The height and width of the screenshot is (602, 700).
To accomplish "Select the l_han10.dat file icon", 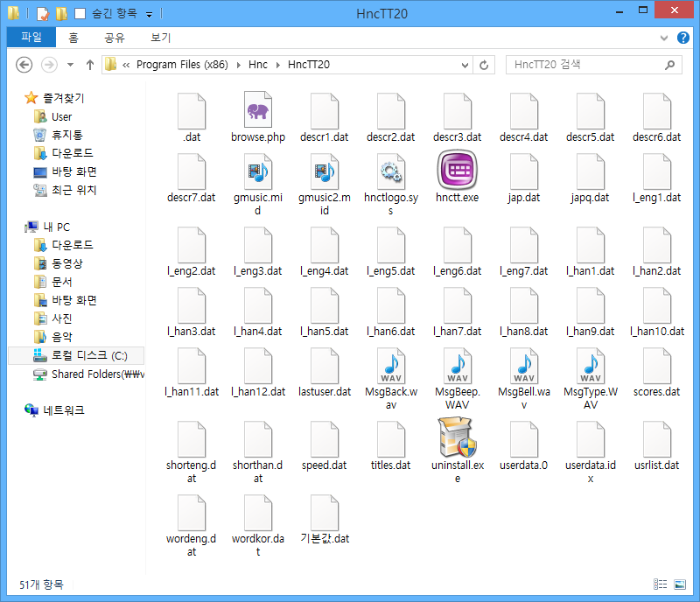I will 657,305.
